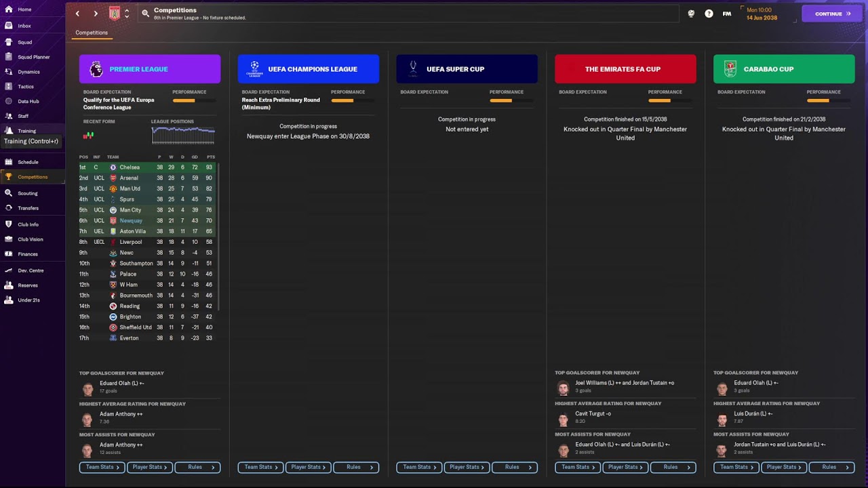Screen dimensions: 868x488
Task: Open the Carabao Cup header
Action: tap(784, 69)
